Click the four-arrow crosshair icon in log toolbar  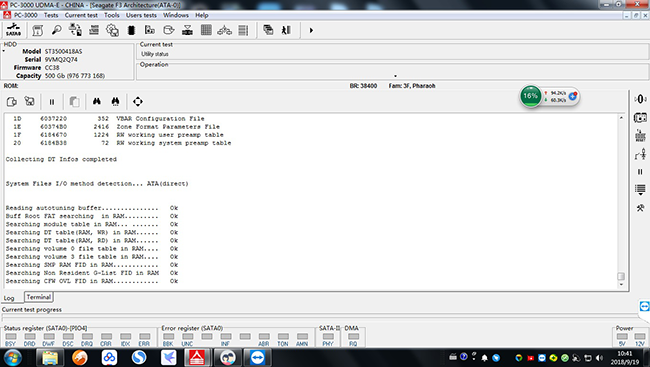[x=138, y=102]
